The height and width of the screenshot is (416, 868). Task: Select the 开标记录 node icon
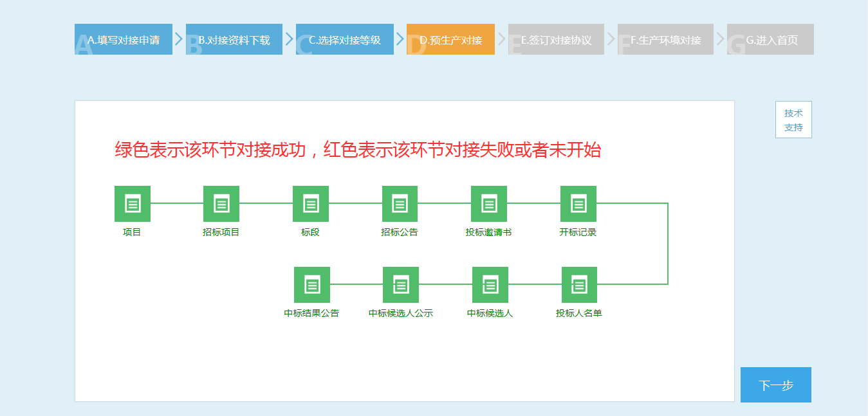pyautogui.click(x=579, y=203)
